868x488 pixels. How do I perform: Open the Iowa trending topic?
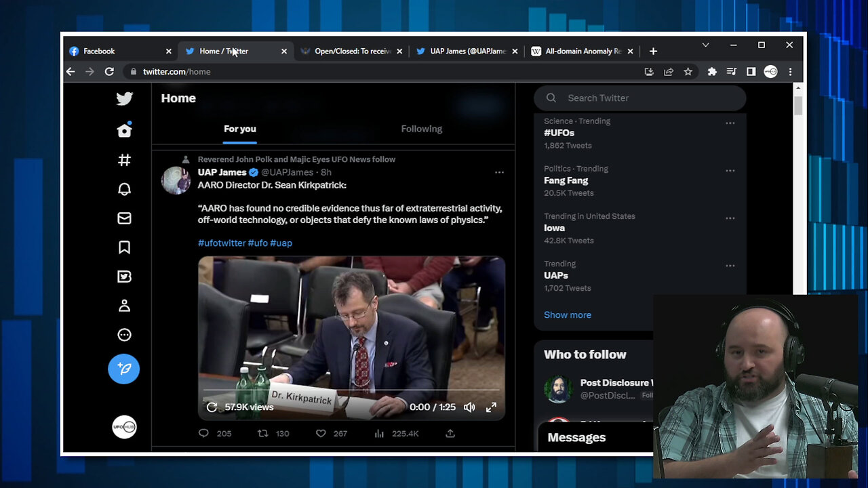click(x=554, y=228)
